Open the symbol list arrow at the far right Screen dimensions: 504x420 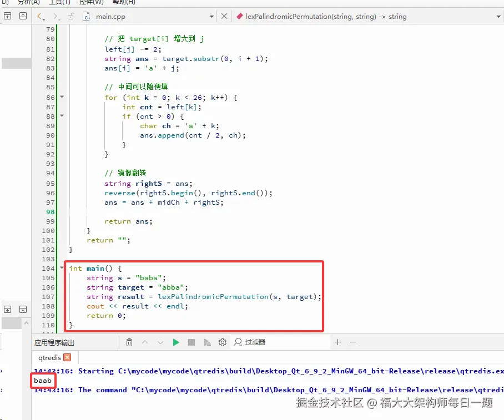[x=498, y=17]
